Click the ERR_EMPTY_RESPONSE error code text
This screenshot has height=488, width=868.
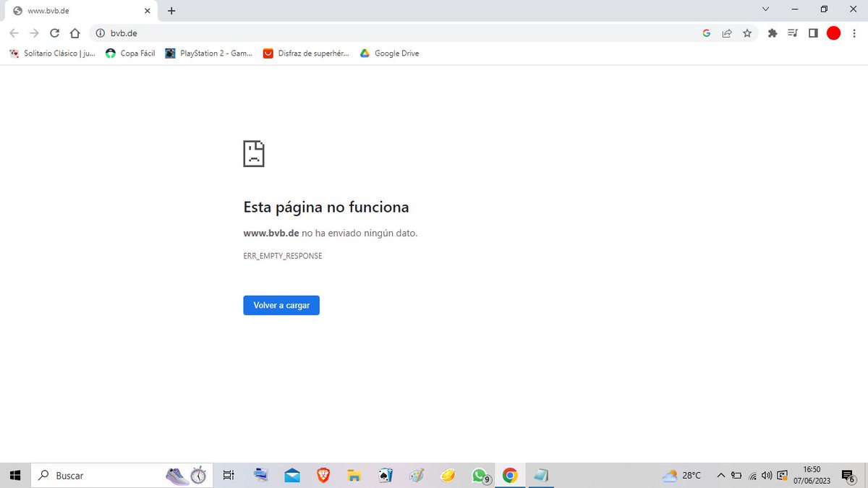pos(283,256)
